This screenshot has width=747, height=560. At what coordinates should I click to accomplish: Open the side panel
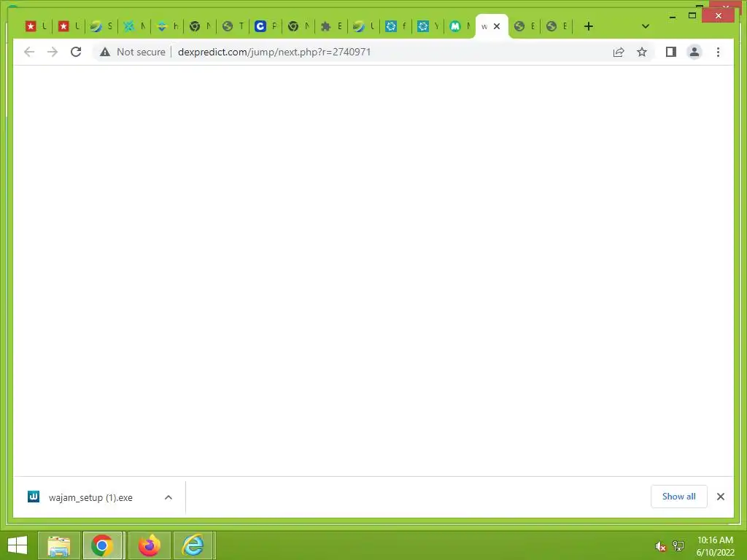(671, 52)
